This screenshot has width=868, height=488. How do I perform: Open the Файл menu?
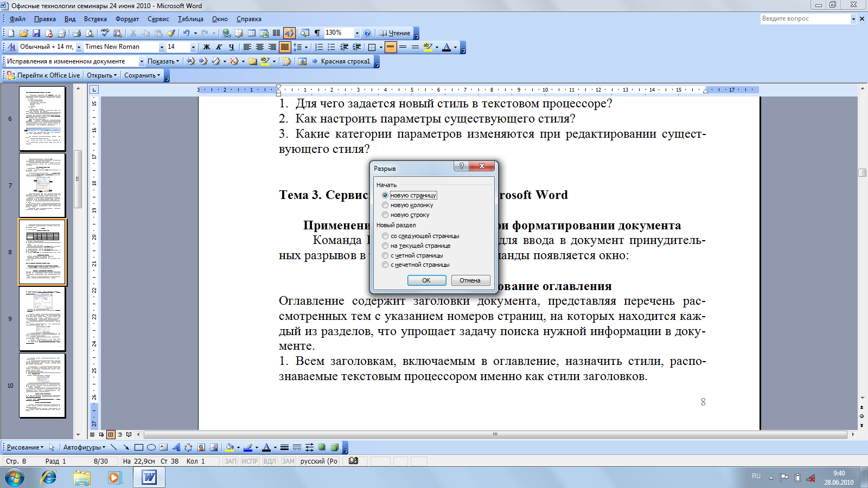coord(17,19)
